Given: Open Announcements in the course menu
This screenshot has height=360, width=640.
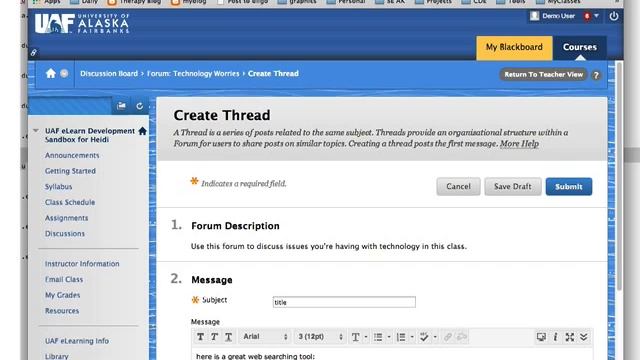Looking at the screenshot, I should 72,156.
